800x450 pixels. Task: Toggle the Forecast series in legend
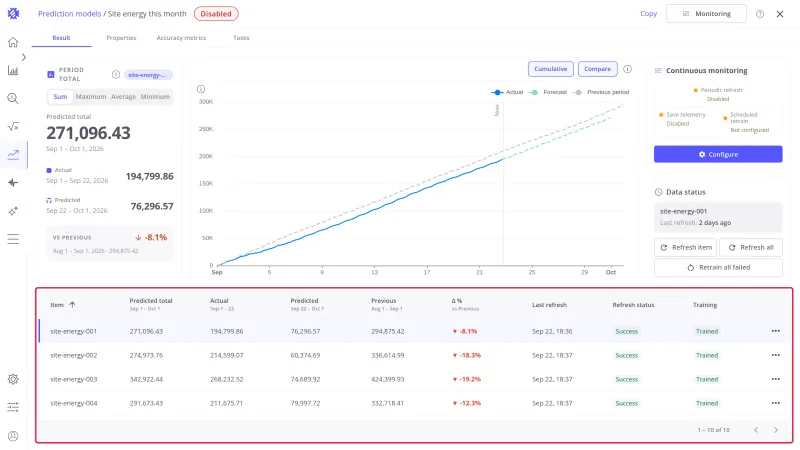point(548,92)
